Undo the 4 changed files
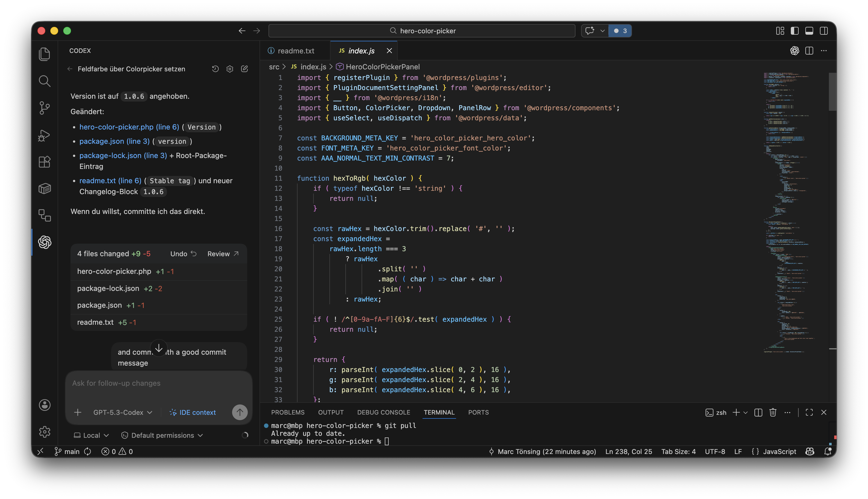The height and width of the screenshot is (499, 868). pyautogui.click(x=183, y=254)
